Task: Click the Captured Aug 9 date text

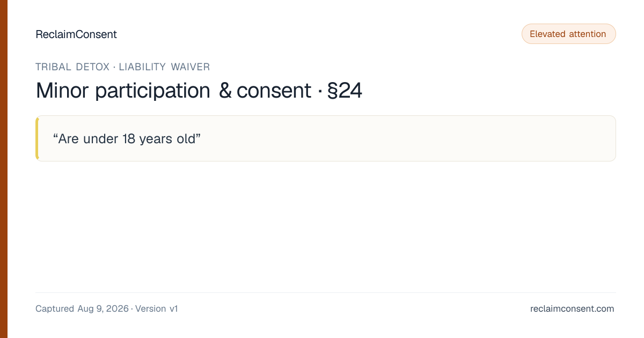Action: tap(82, 308)
